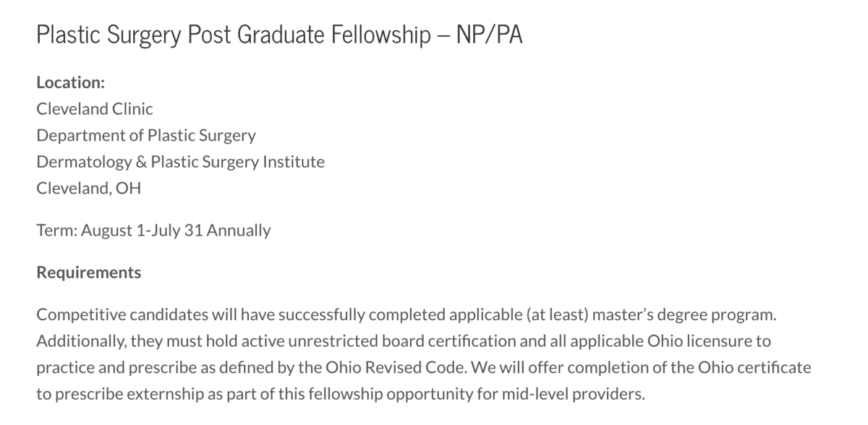The height and width of the screenshot is (425, 868).
Task: Select the Cleveland Clinic text line
Action: [x=95, y=108]
